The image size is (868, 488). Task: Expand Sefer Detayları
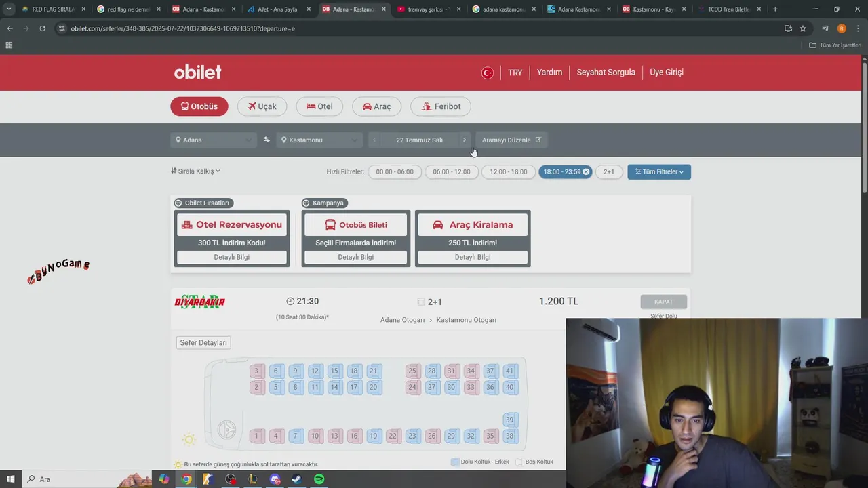pyautogui.click(x=203, y=342)
